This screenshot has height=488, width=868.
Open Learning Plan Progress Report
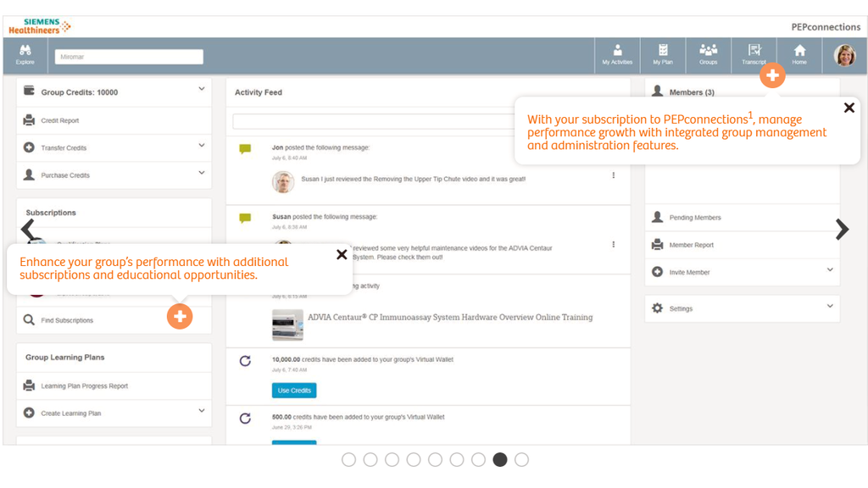pos(84,386)
